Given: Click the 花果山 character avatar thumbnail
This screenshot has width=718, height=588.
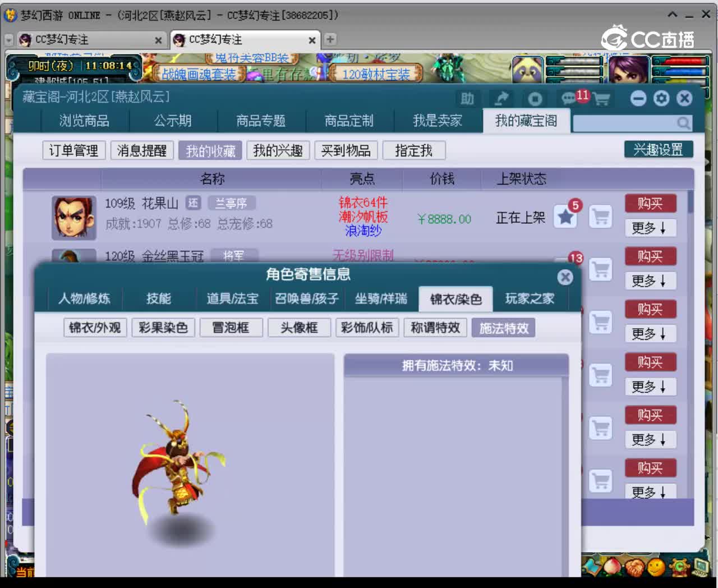Looking at the screenshot, I should pos(73,217).
